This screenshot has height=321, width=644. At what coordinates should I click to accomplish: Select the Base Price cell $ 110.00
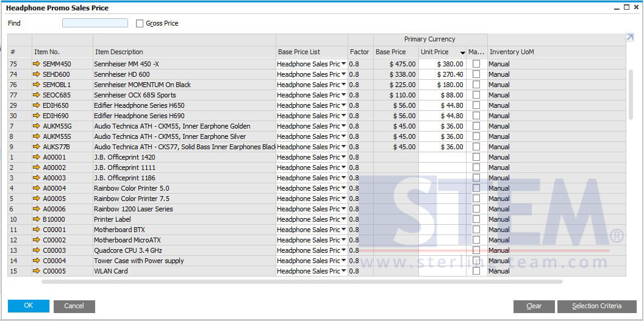pos(396,95)
